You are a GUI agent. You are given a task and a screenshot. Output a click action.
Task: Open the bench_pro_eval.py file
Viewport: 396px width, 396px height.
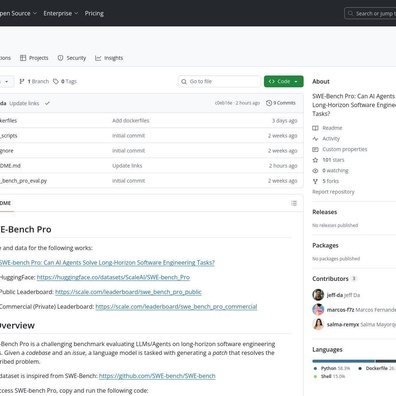click(23, 181)
